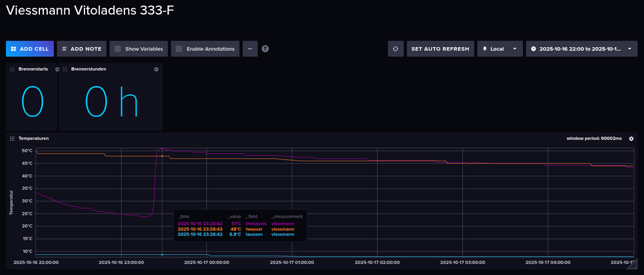The image size is (644, 275).
Task: Click the Temperaturen cell drag handle
Action: [12, 139]
